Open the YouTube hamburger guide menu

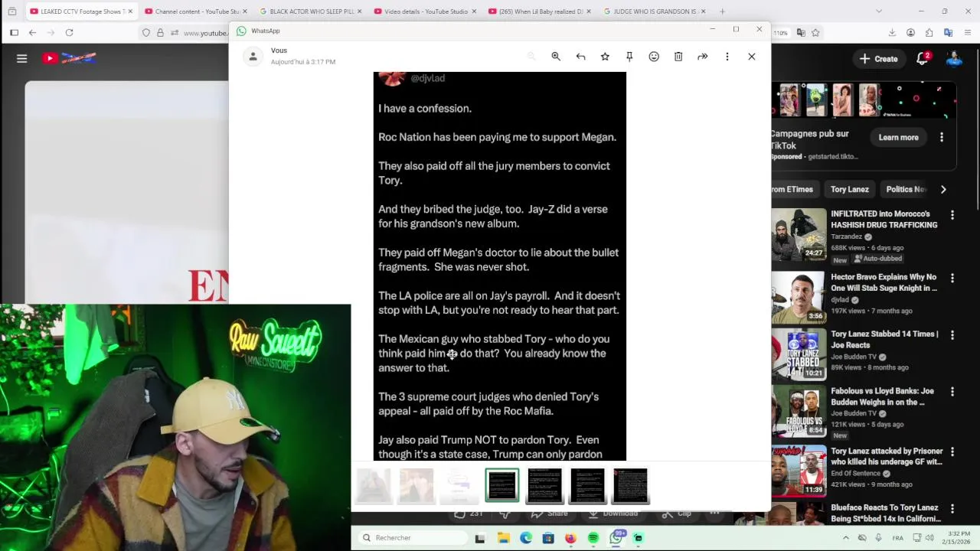(21, 58)
